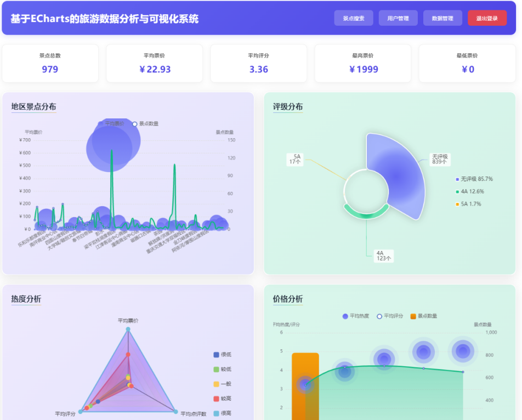Open the 用户管理 page
Screen dimensions: 522x420
[x=398, y=18]
